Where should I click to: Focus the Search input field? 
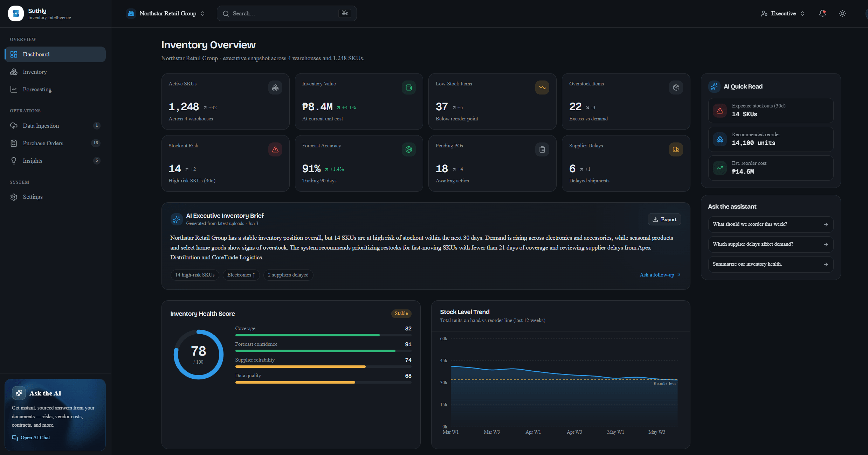tap(287, 14)
